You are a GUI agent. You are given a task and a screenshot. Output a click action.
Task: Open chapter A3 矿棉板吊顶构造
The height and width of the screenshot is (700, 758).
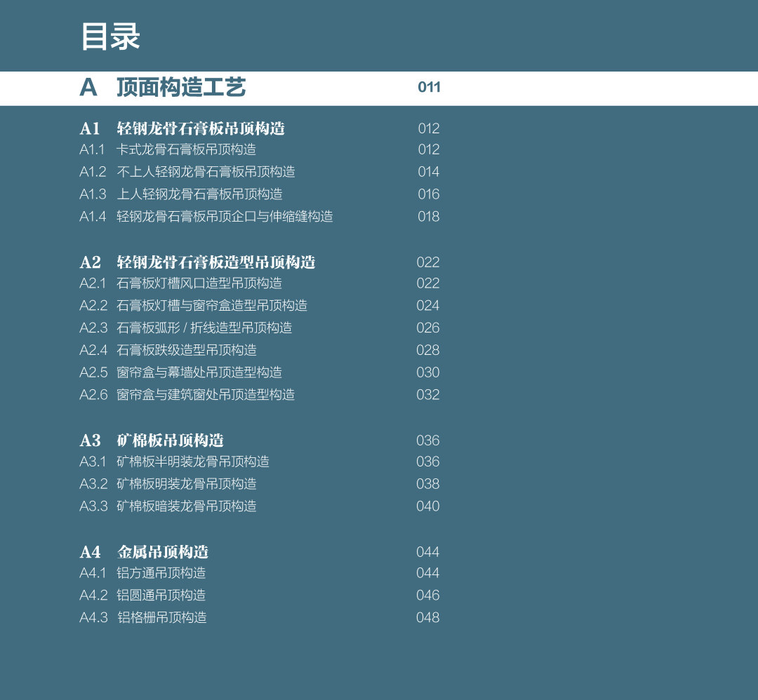152,440
